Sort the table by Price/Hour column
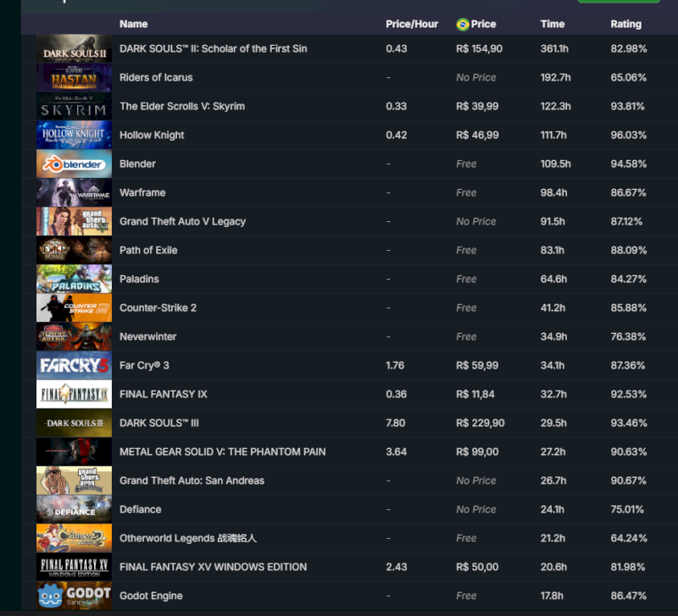The height and width of the screenshot is (616, 678). click(x=412, y=24)
